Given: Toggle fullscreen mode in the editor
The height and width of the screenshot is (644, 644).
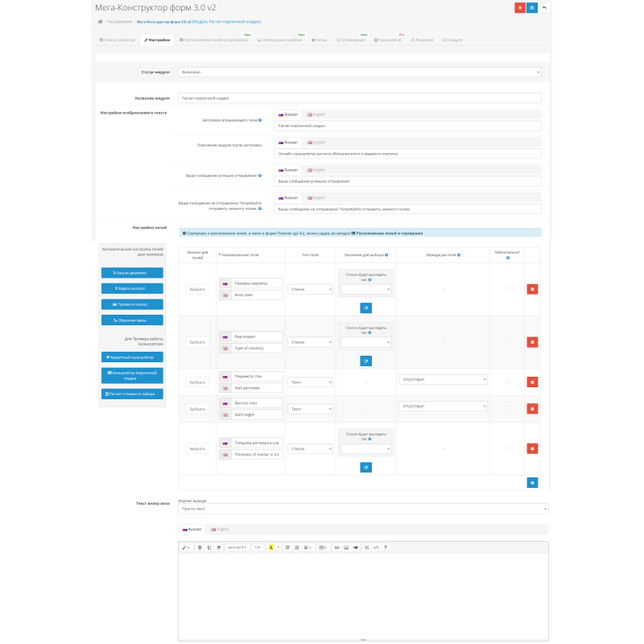Looking at the screenshot, I should click(367, 547).
